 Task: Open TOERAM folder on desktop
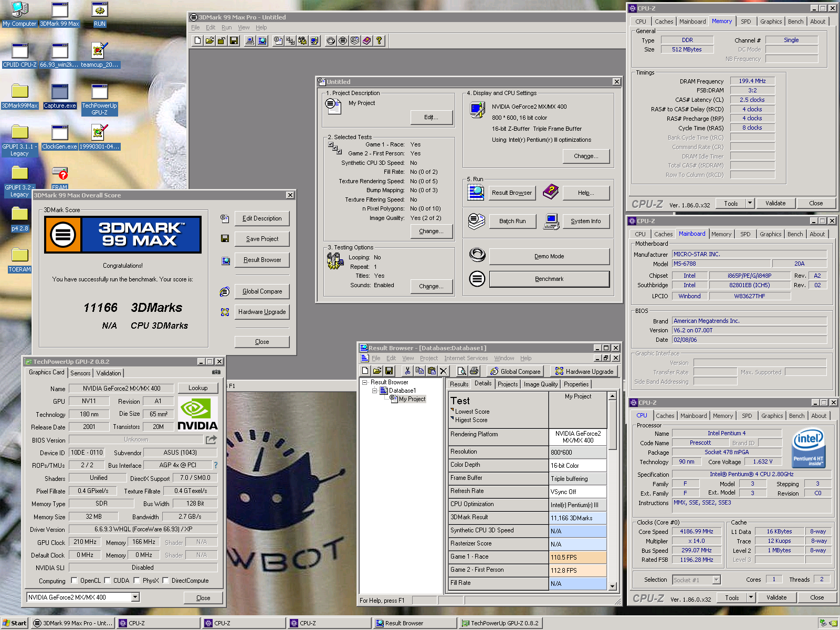click(x=19, y=260)
